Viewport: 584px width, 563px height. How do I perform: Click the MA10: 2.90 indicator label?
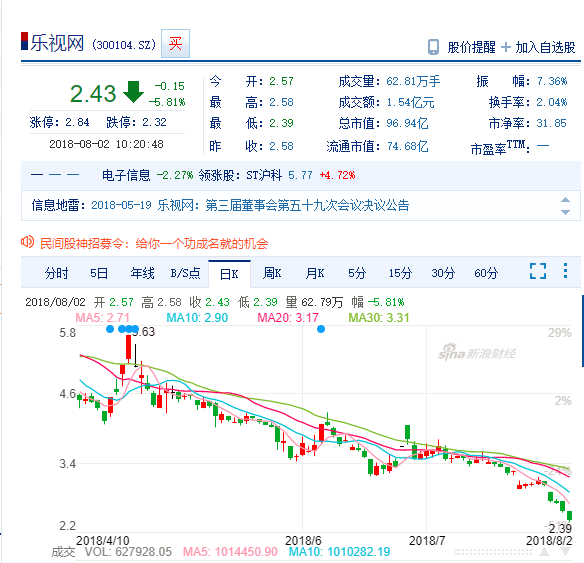pyautogui.click(x=197, y=318)
